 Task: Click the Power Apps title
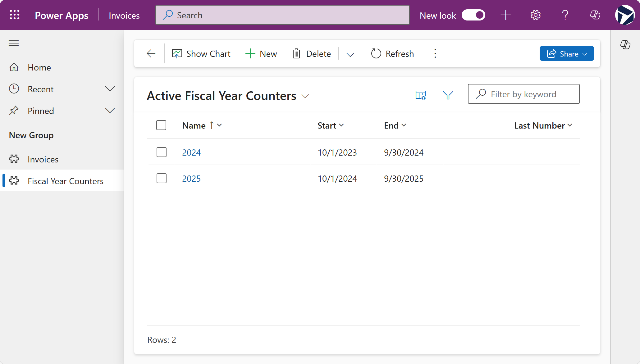click(x=62, y=15)
